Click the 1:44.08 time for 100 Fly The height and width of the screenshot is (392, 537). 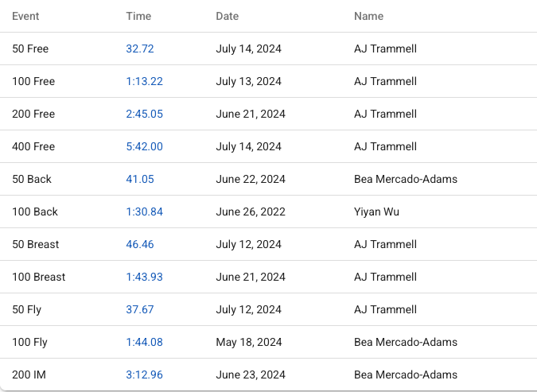coord(144,342)
